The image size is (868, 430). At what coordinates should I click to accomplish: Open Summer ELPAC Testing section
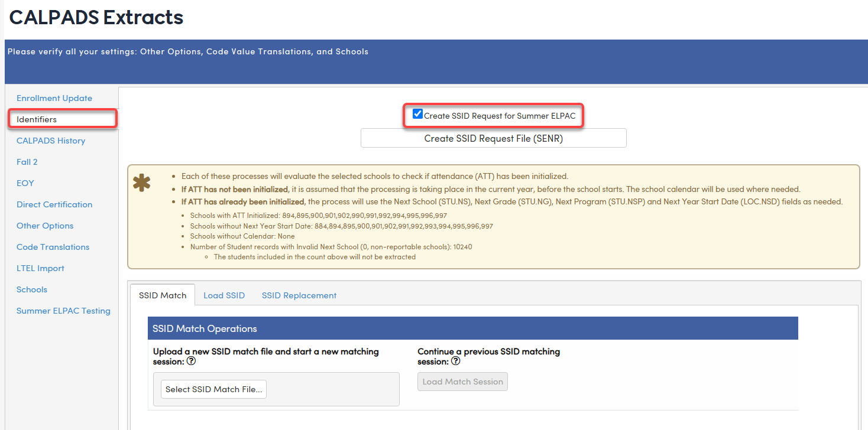coord(63,311)
